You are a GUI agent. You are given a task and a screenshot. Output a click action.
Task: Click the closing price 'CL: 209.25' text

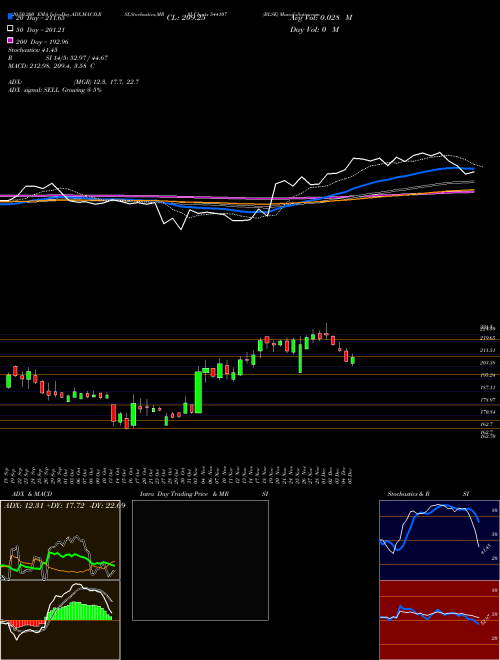186,18
